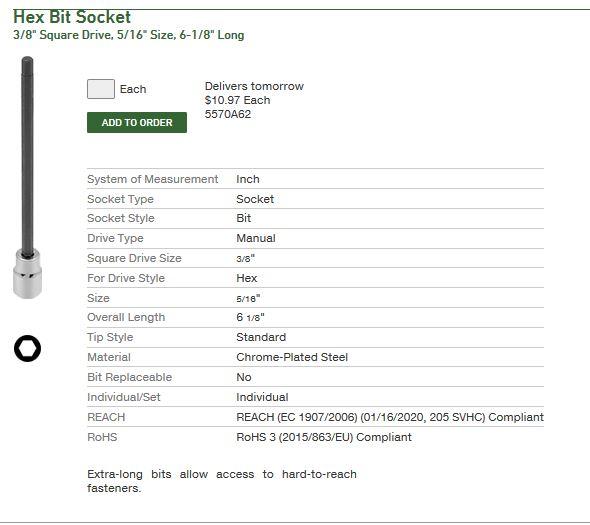Screen dimensions: 590x525
Task: Click the Delivers tomorrow text
Action: click(x=254, y=86)
